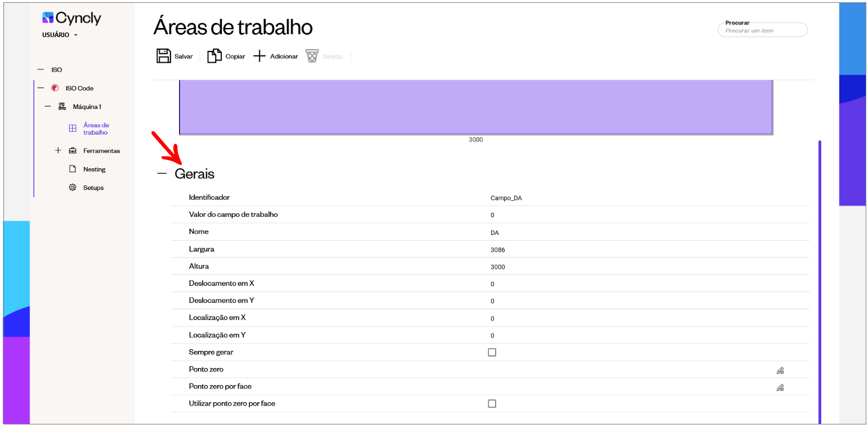Viewport: 868px width, 425px height.
Task: Click the edit icon for Ponto zero
Action: point(780,370)
